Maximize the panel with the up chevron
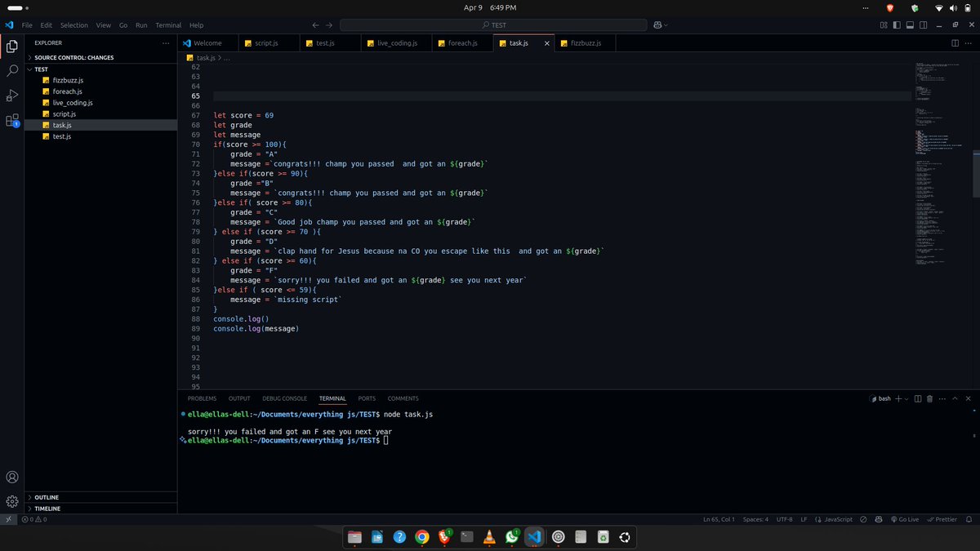980x551 pixels. click(x=955, y=398)
